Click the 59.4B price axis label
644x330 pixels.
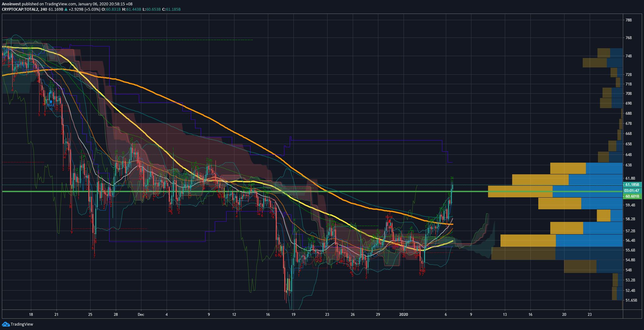click(630, 205)
